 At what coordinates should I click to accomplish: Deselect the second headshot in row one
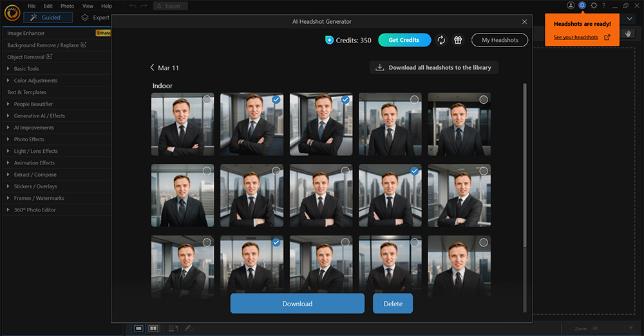pyautogui.click(x=276, y=99)
